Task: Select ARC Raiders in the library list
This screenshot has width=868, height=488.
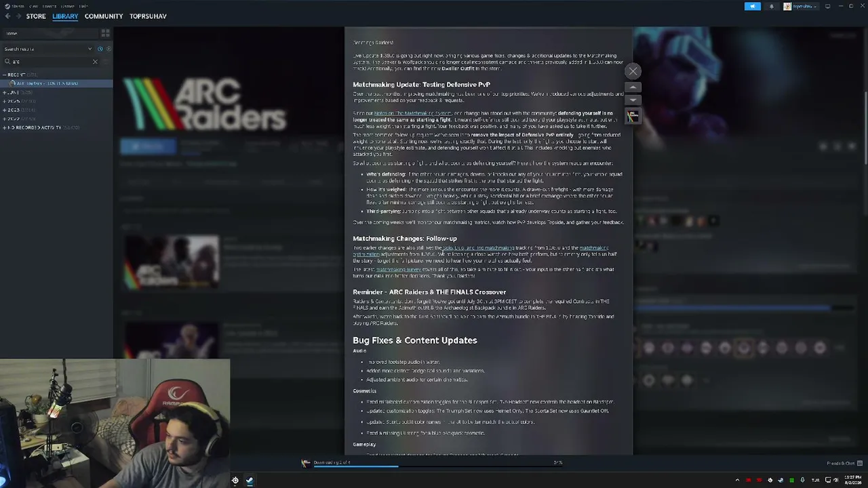Action: point(58,83)
